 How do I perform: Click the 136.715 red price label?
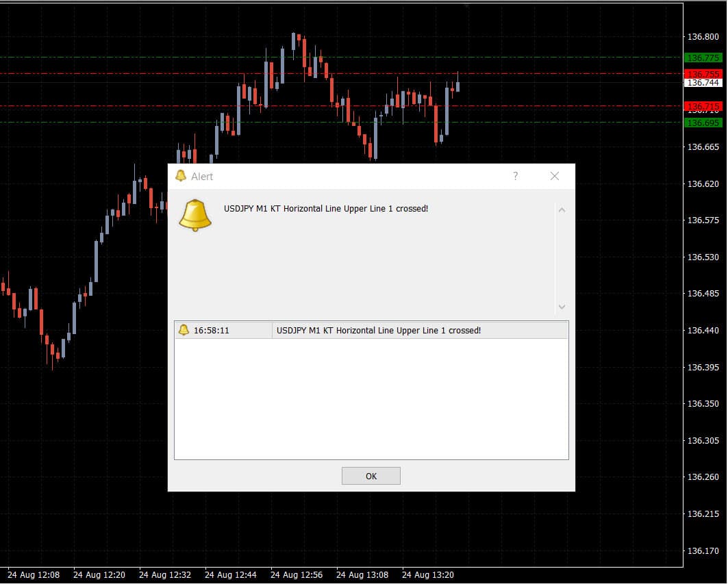[x=703, y=106]
